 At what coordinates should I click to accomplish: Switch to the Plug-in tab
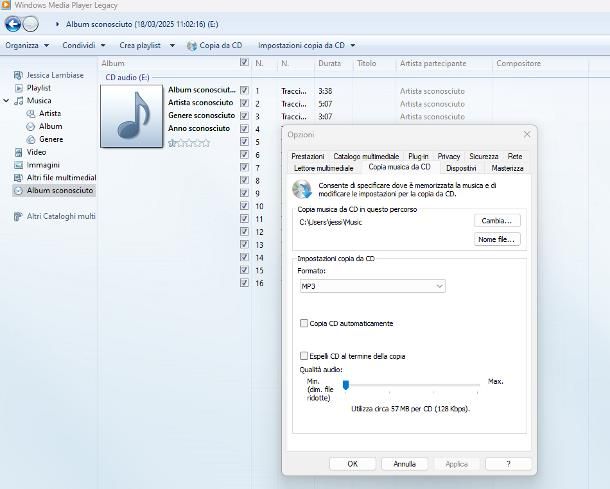click(x=418, y=156)
